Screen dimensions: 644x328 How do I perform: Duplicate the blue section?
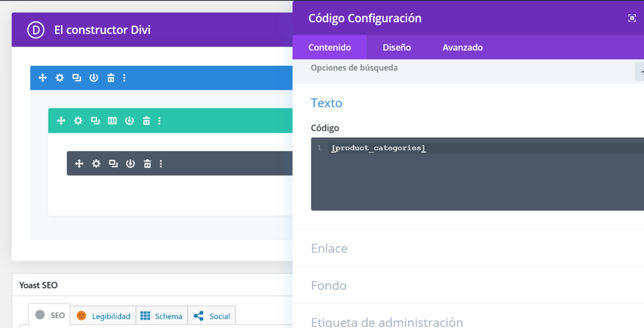tap(77, 78)
